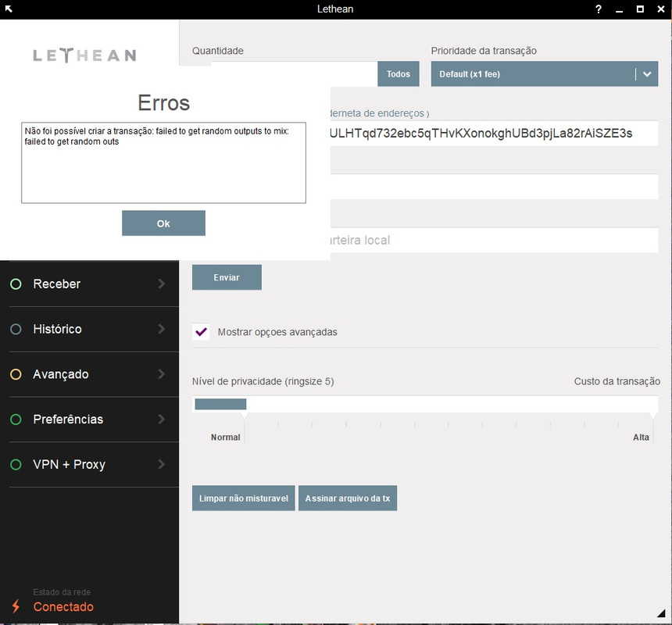
Task: Click the yellow circle icon beside Avançado
Action: (16, 374)
